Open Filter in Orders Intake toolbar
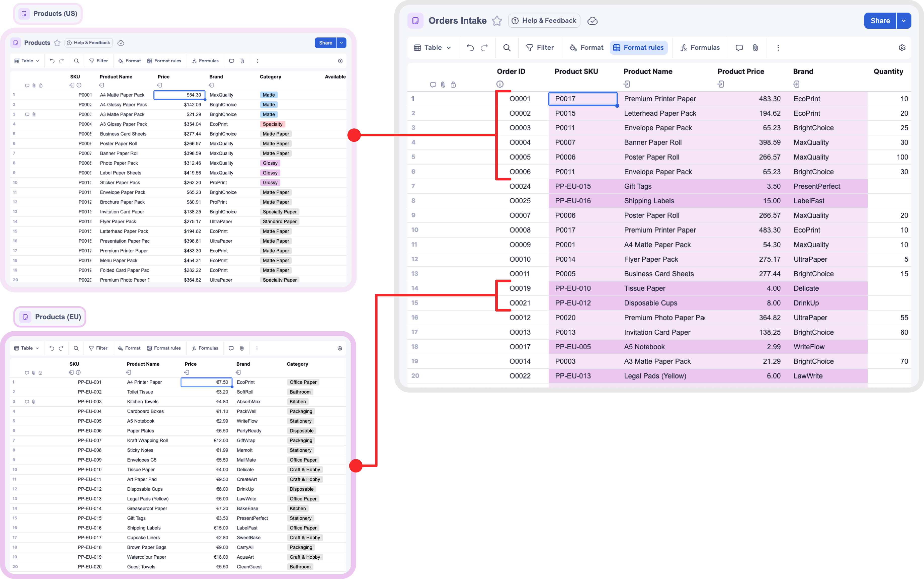This screenshot has width=924, height=579. click(x=540, y=48)
